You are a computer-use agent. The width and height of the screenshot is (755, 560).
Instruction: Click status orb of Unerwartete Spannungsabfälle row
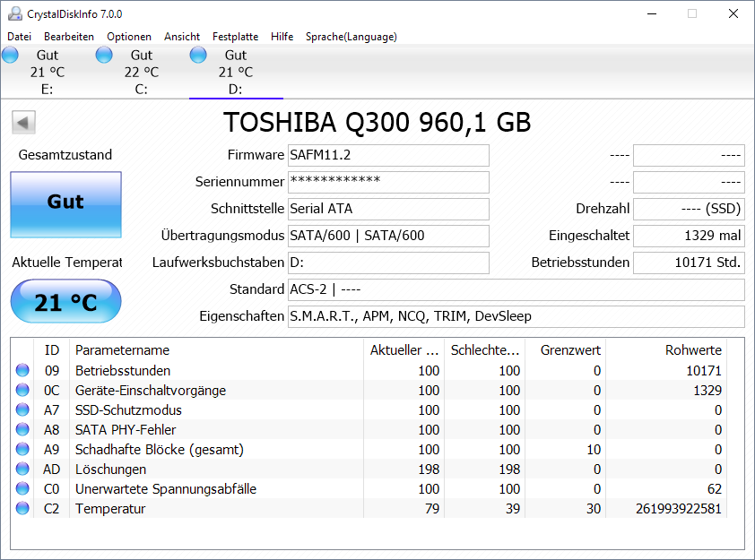click(22, 488)
